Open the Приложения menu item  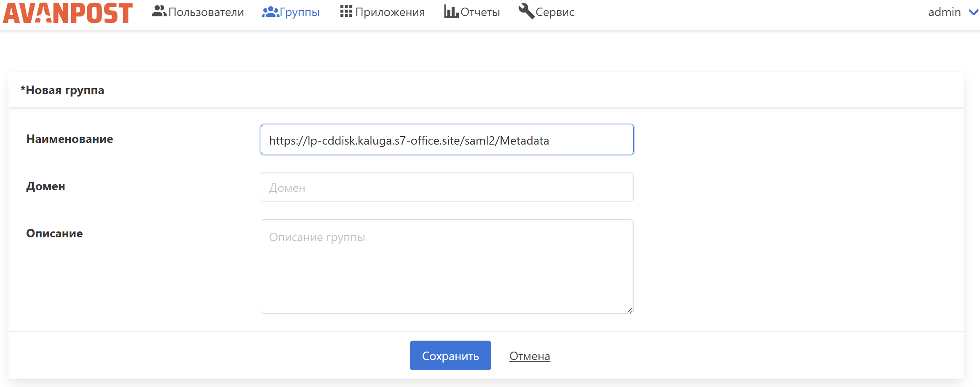point(390,12)
